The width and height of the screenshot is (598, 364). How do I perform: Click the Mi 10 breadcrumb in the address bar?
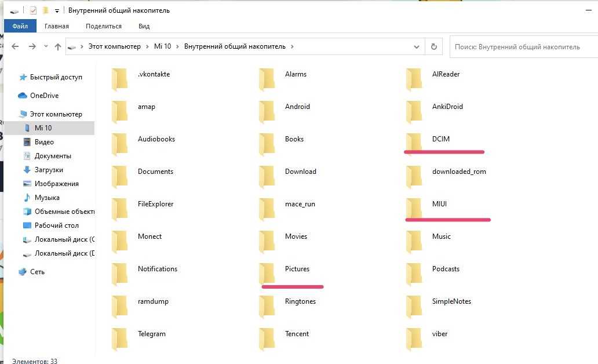click(162, 47)
